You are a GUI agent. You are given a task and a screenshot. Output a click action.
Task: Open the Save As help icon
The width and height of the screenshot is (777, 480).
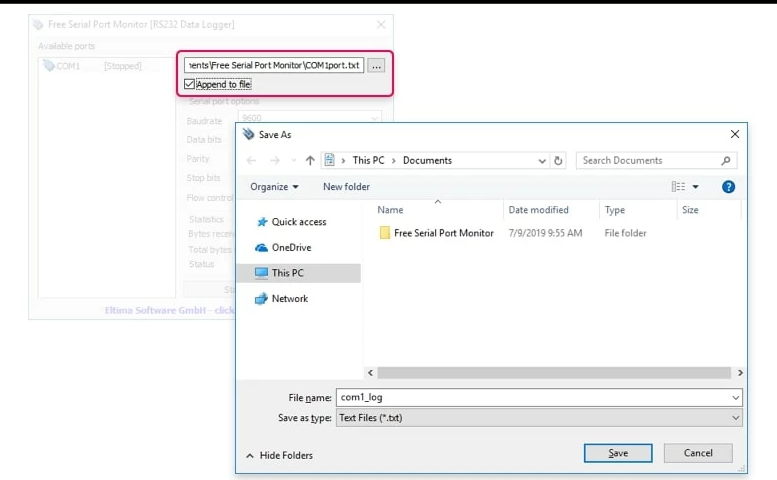point(728,187)
